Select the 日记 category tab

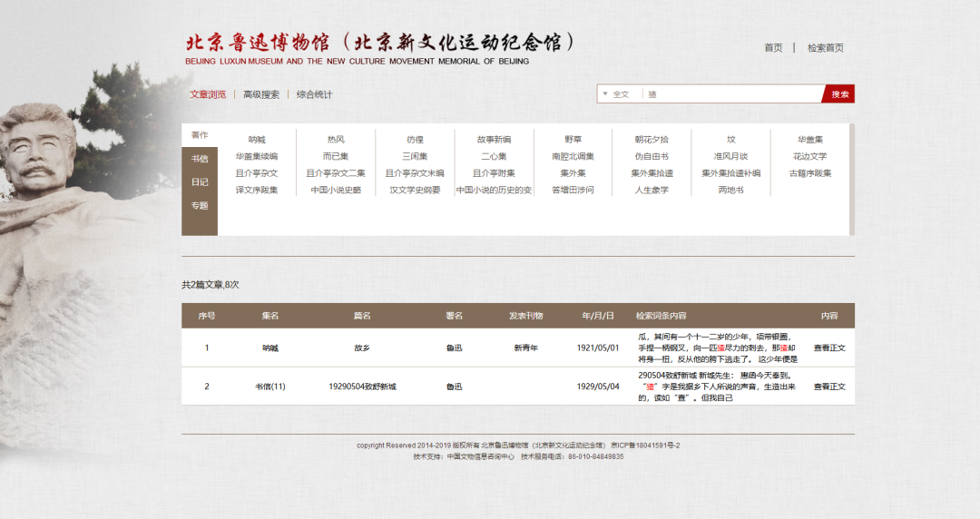click(200, 182)
